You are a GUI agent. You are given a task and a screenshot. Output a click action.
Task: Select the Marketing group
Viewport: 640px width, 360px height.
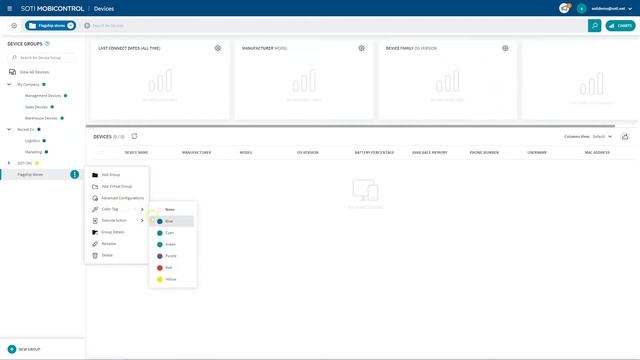pos(33,152)
